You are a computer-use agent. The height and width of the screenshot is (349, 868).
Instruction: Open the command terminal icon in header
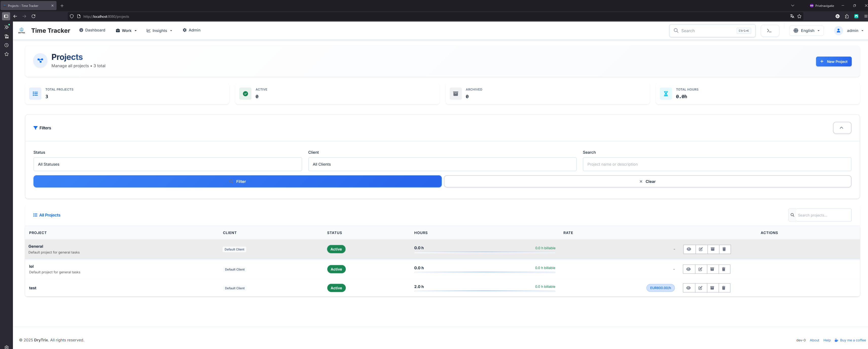[770, 31]
